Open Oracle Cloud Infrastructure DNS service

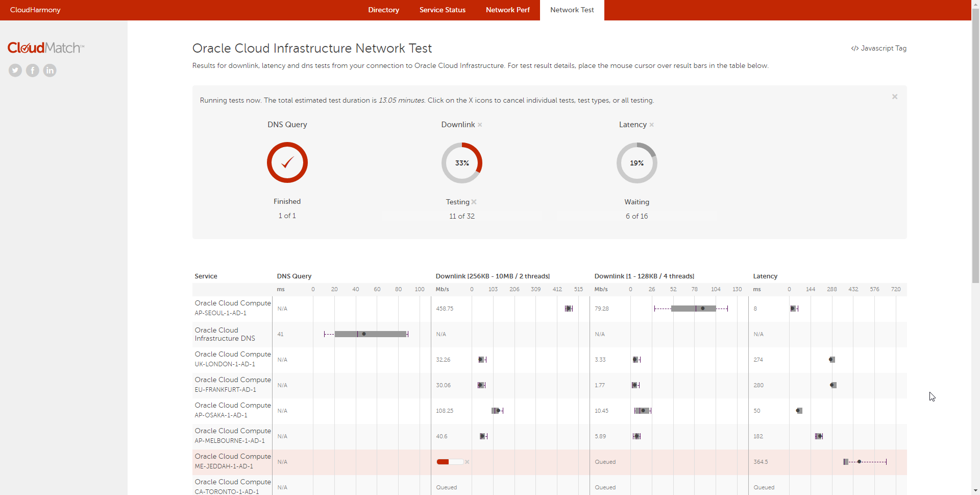225,334
